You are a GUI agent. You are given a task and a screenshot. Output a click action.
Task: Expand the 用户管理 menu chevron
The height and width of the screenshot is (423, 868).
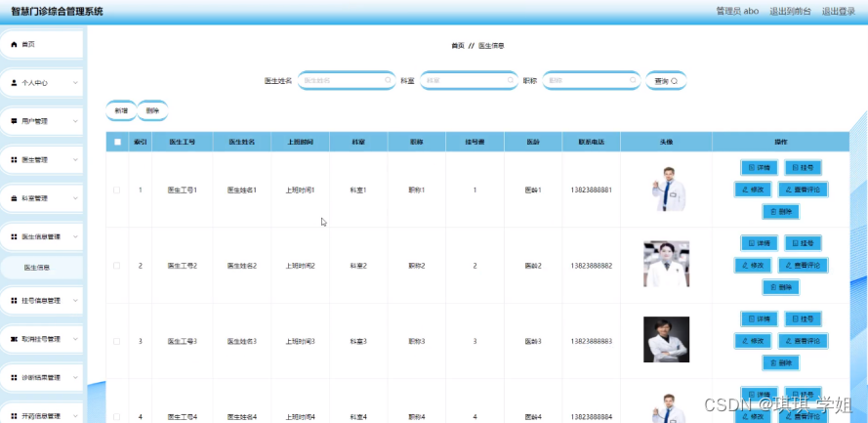(x=75, y=121)
